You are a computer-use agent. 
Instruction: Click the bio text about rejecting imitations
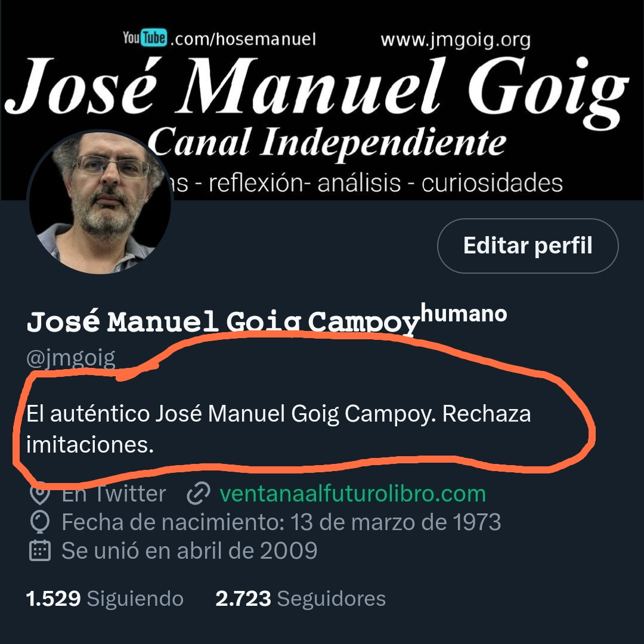pyautogui.click(x=278, y=429)
